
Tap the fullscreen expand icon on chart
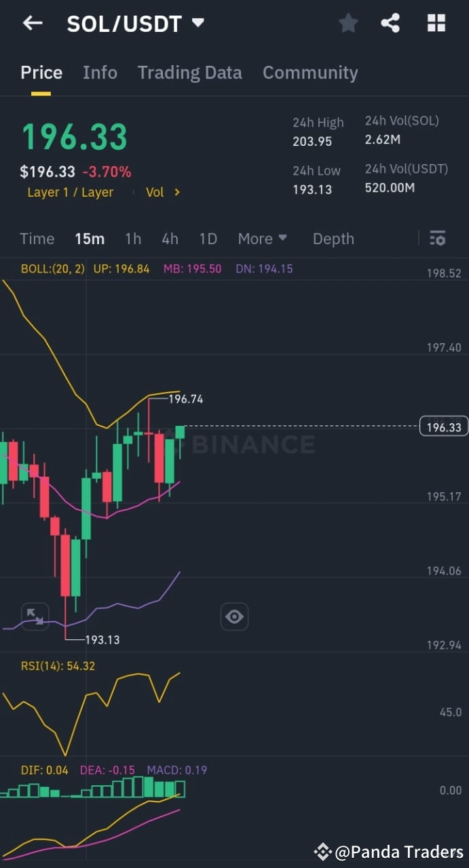tap(34, 616)
